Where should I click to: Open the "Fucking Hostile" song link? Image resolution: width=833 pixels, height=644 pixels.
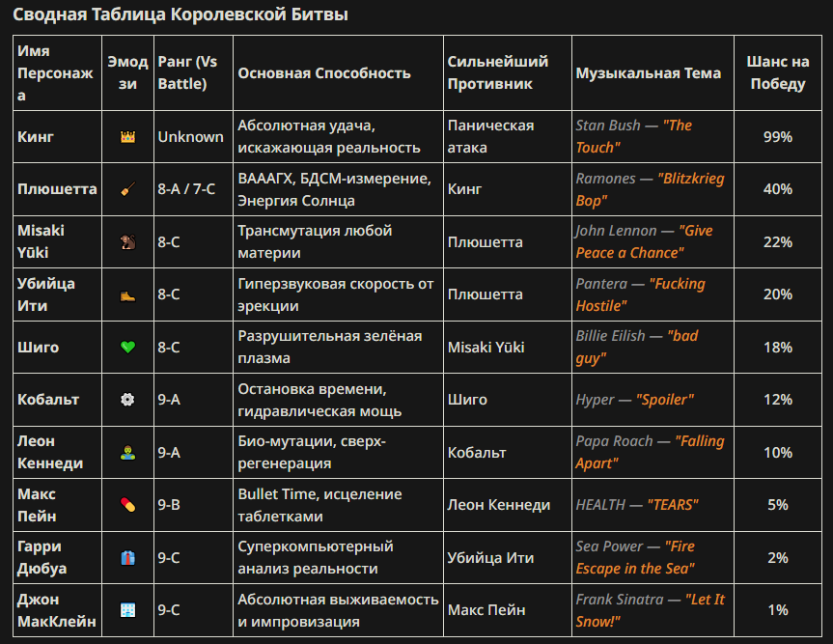(x=641, y=294)
